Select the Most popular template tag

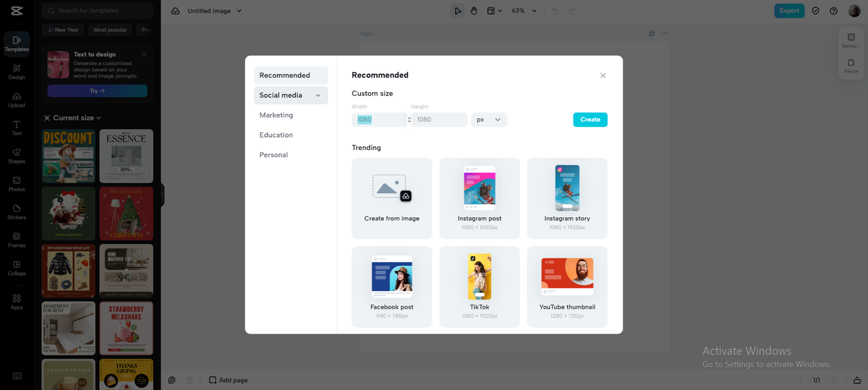click(110, 30)
